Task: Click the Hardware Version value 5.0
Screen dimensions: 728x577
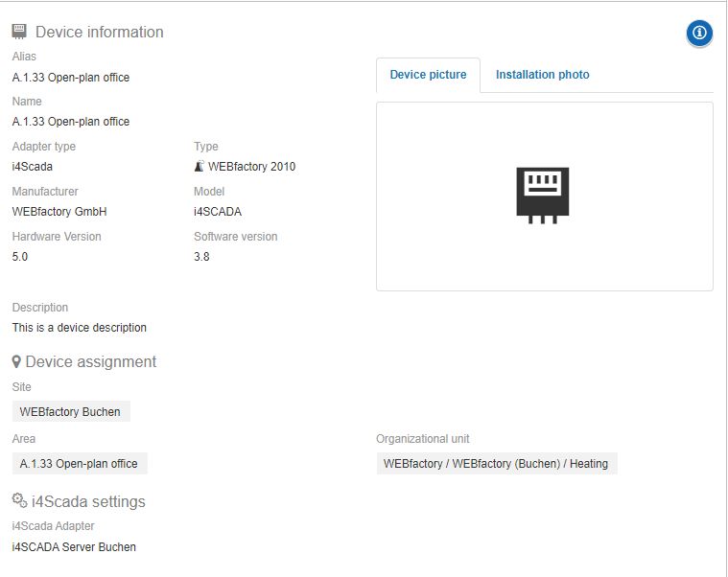Action: (20, 257)
